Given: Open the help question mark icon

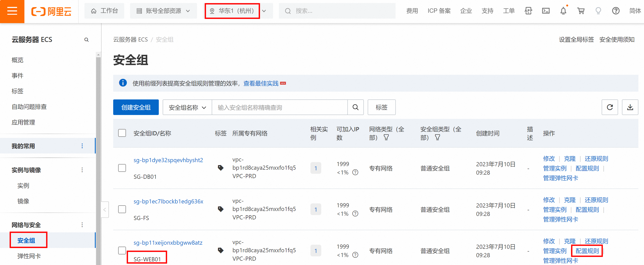Looking at the screenshot, I should 616,11.
